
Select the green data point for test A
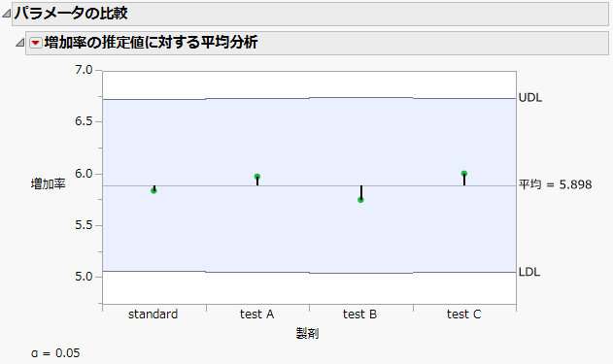tap(257, 177)
